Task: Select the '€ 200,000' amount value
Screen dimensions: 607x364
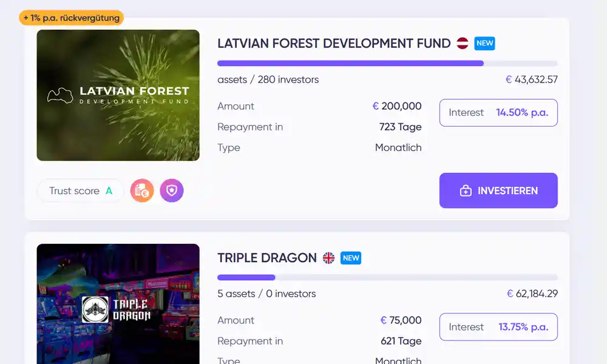Action: click(x=397, y=106)
